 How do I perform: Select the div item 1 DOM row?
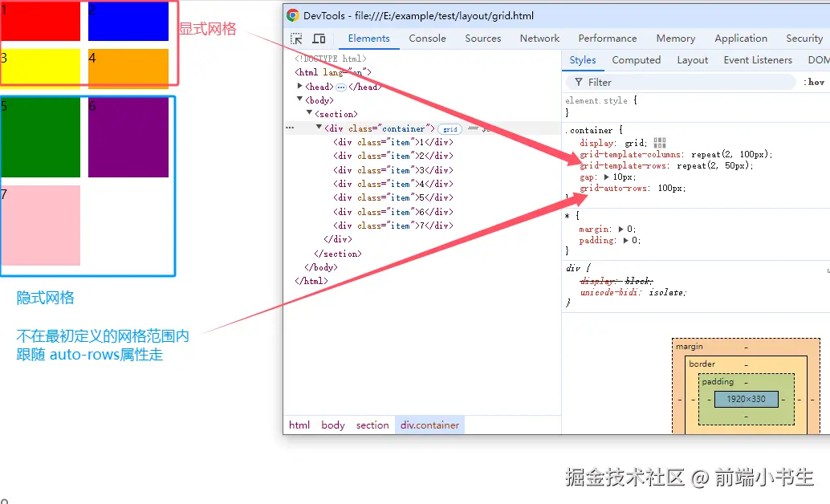[393, 142]
